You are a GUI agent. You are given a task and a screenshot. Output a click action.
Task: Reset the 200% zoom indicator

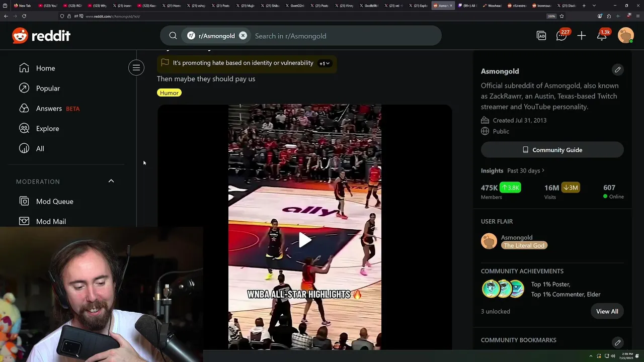tap(551, 16)
